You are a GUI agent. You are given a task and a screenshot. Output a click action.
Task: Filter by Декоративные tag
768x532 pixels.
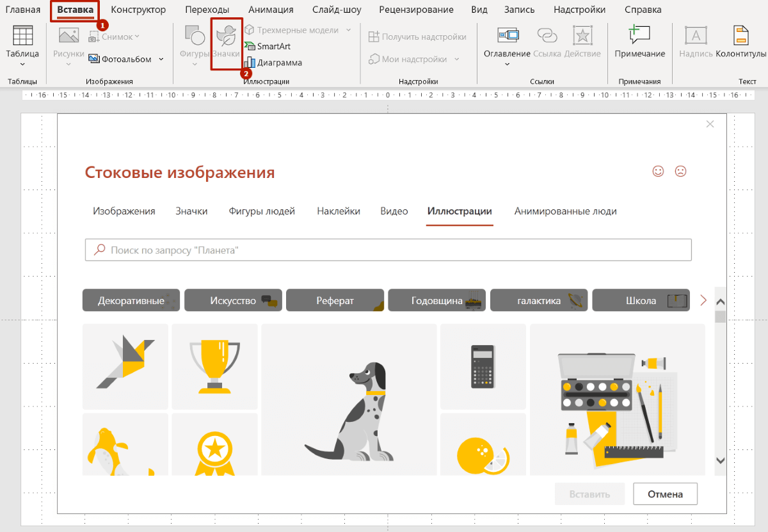(131, 300)
